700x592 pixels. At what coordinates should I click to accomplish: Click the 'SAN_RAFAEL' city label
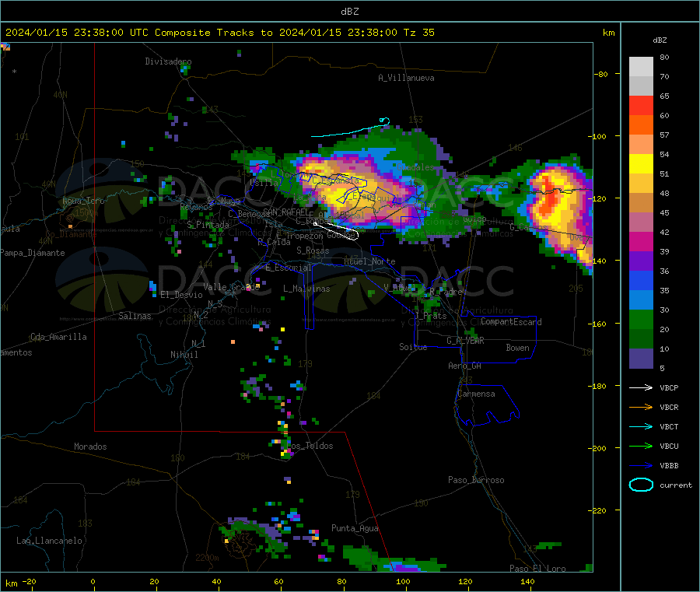tap(285, 212)
